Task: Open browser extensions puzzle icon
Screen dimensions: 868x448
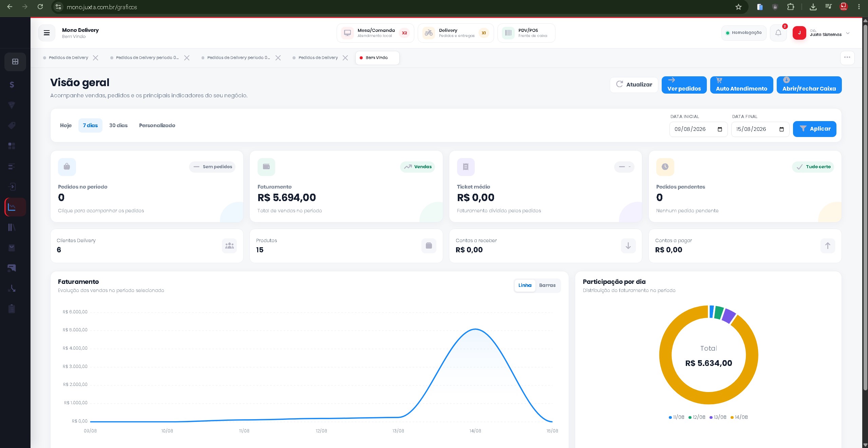Action: [x=791, y=7]
